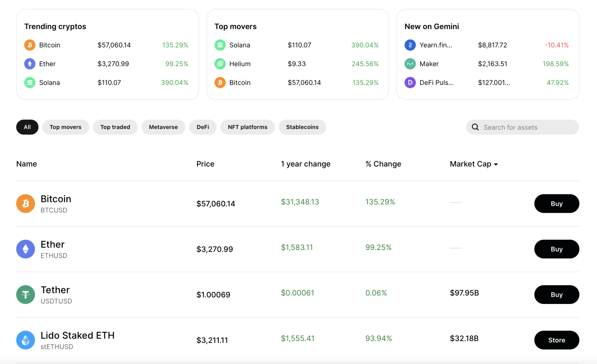Click Lido Staked ETH name in table
The image size is (597, 364).
(78, 335)
